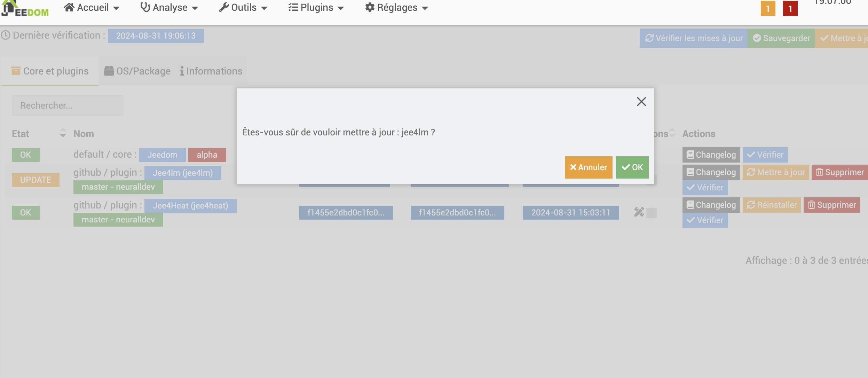The height and width of the screenshot is (378, 868).
Task: Toggle the checkbox in Jee4Heat row
Action: [x=651, y=213]
